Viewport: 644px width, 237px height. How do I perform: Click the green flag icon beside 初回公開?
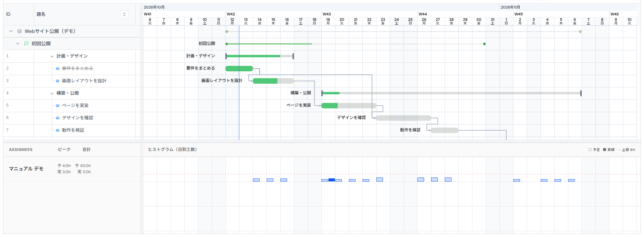[x=26, y=44]
